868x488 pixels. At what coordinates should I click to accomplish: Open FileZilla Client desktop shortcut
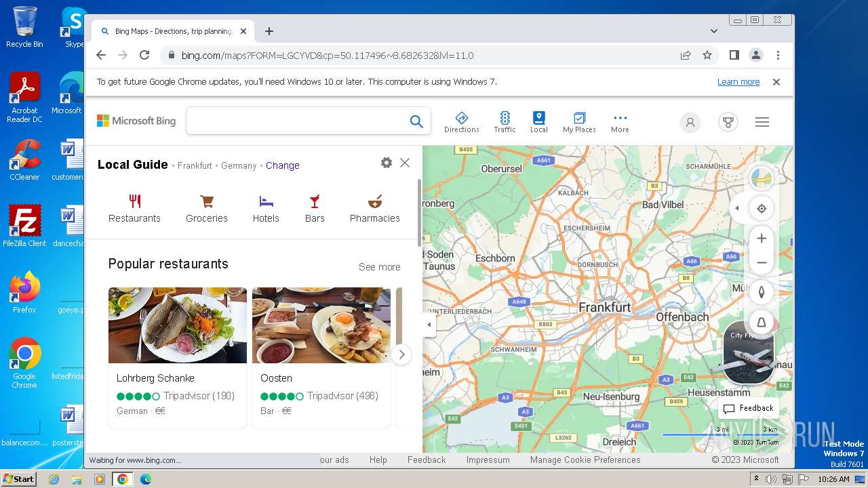pyautogui.click(x=24, y=226)
